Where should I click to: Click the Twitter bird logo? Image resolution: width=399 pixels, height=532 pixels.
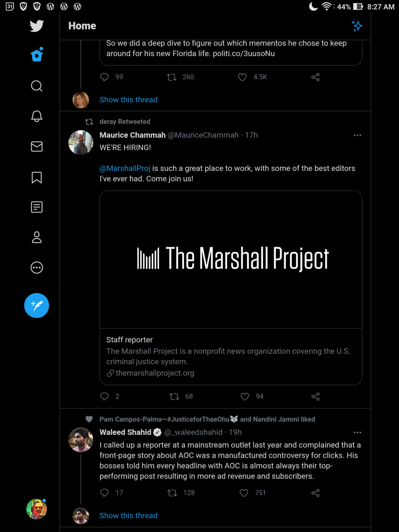pyautogui.click(x=36, y=26)
